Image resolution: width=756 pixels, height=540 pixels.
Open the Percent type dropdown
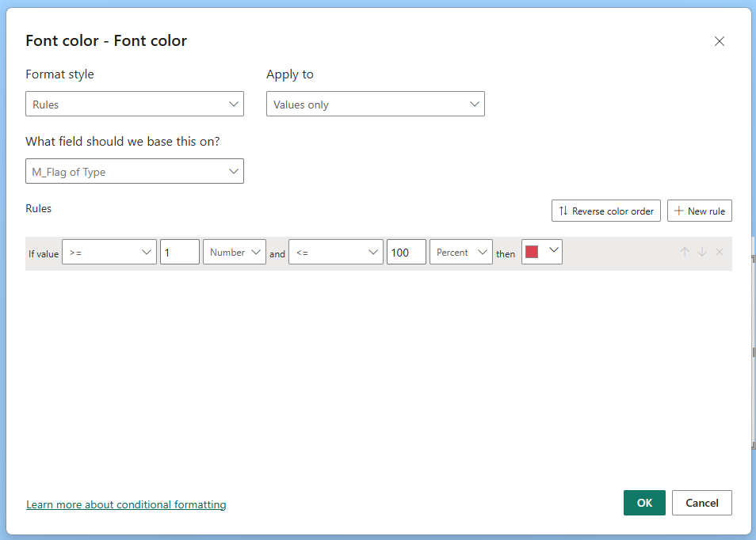coord(461,252)
